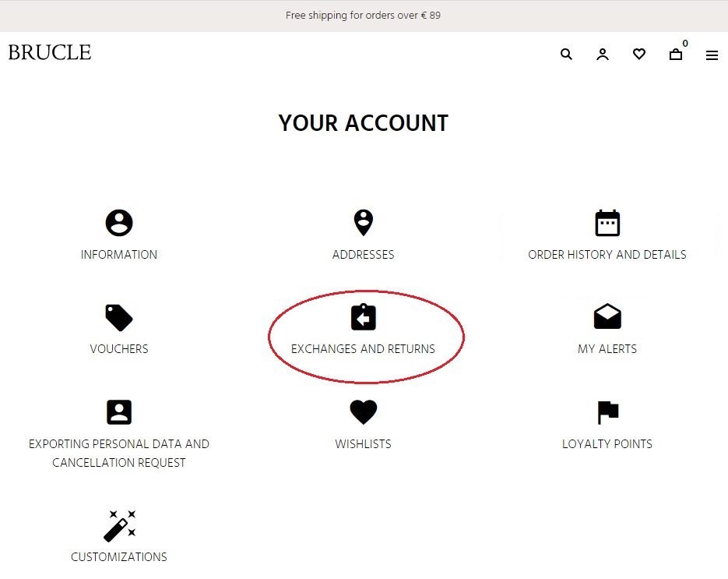Open the Customizations magic wand icon

120,525
